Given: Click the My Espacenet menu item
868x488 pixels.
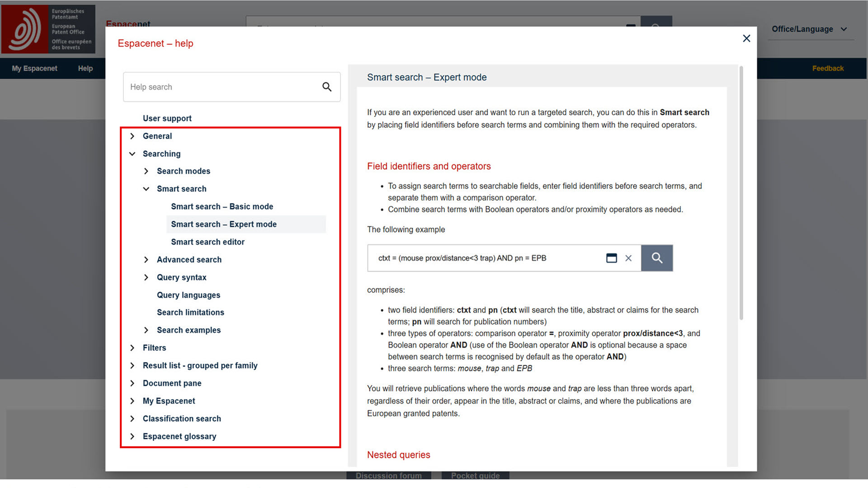Looking at the screenshot, I should coord(34,68).
